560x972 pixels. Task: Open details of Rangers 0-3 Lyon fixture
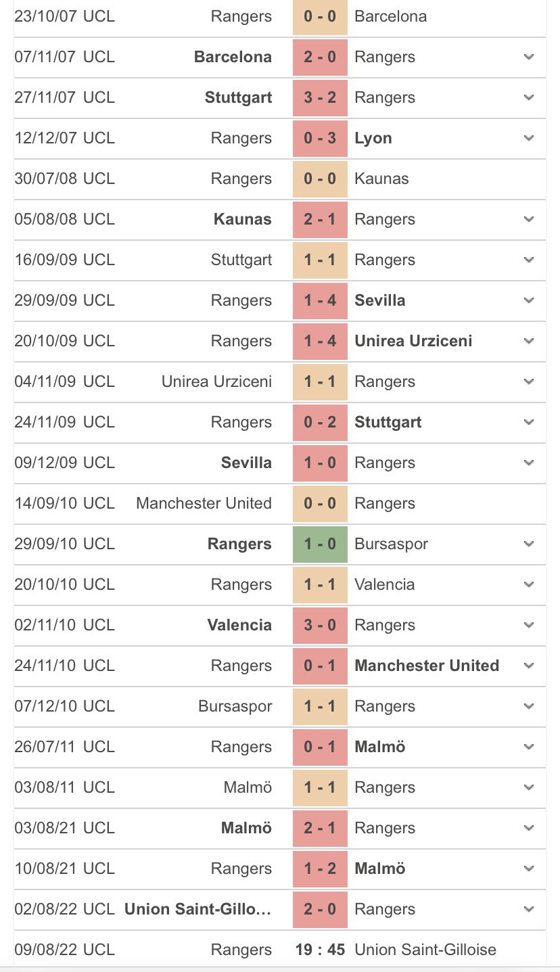[528, 139]
